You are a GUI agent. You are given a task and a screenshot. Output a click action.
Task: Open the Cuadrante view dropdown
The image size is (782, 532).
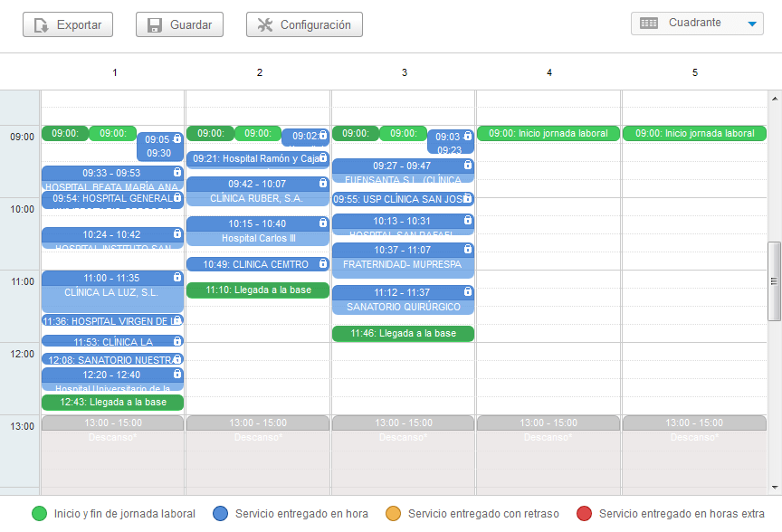(x=697, y=24)
